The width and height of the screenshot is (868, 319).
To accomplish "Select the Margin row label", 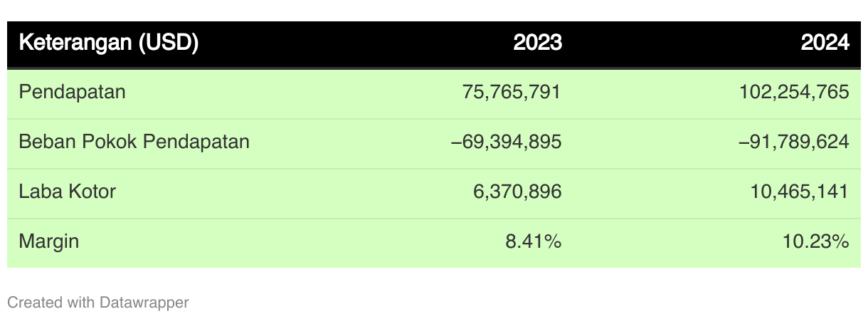I will tap(48, 242).
